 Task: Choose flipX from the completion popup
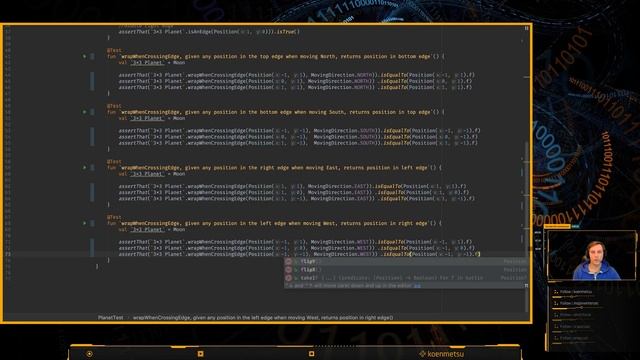pos(406,269)
